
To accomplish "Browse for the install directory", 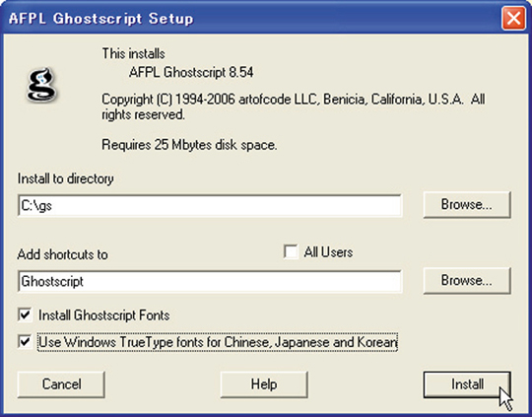I will click(x=467, y=204).
